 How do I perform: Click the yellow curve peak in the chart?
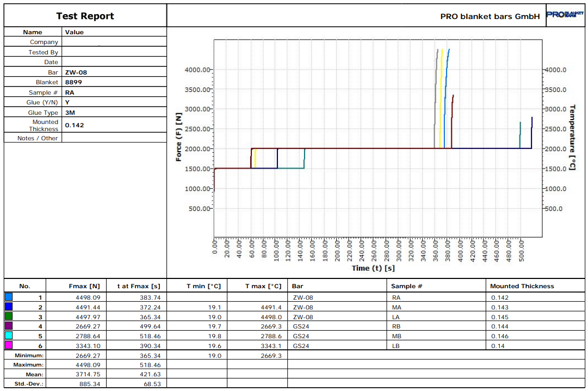(x=442, y=50)
